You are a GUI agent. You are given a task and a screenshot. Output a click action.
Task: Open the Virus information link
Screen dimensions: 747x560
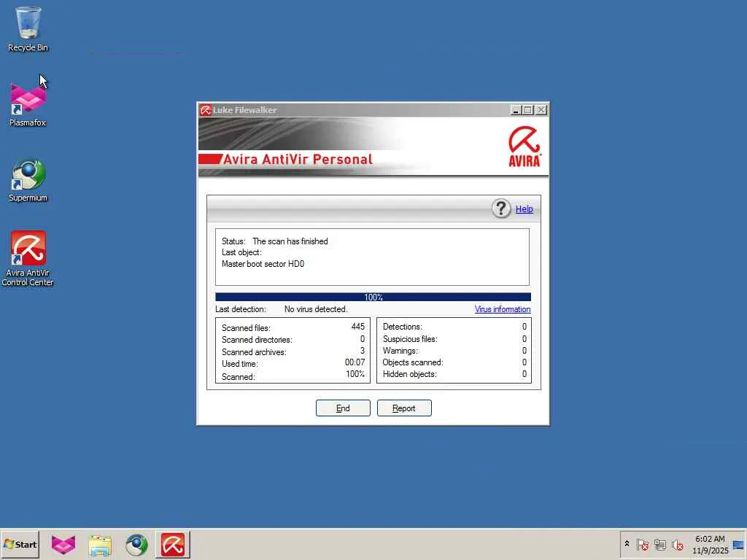click(503, 309)
